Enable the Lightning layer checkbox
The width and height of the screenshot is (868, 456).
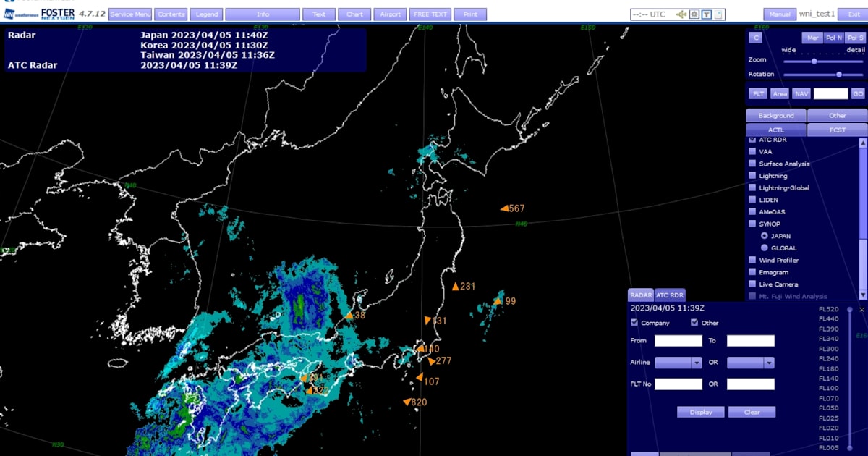[x=752, y=176]
